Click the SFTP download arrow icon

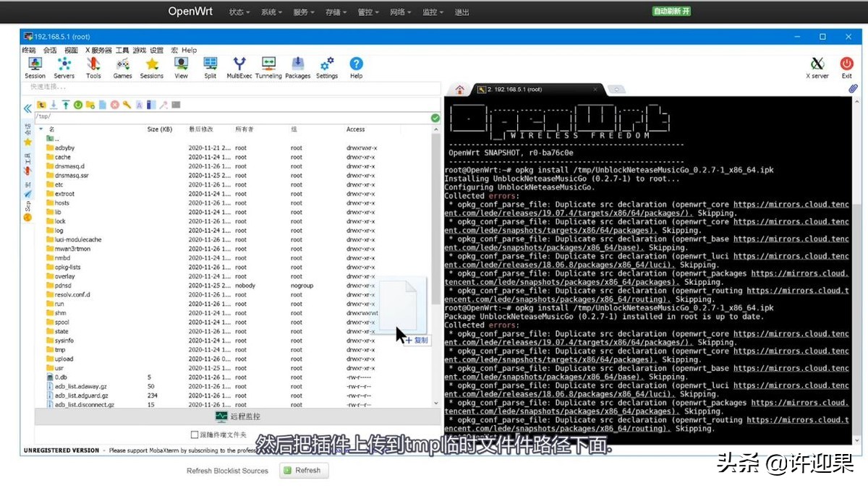[54, 105]
